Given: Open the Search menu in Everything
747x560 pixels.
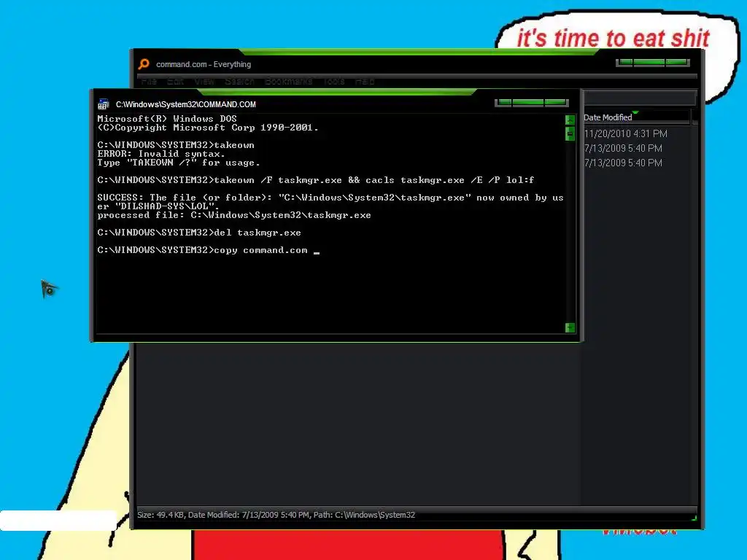Looking at the screenshot, I should click(x=239, y=82).
